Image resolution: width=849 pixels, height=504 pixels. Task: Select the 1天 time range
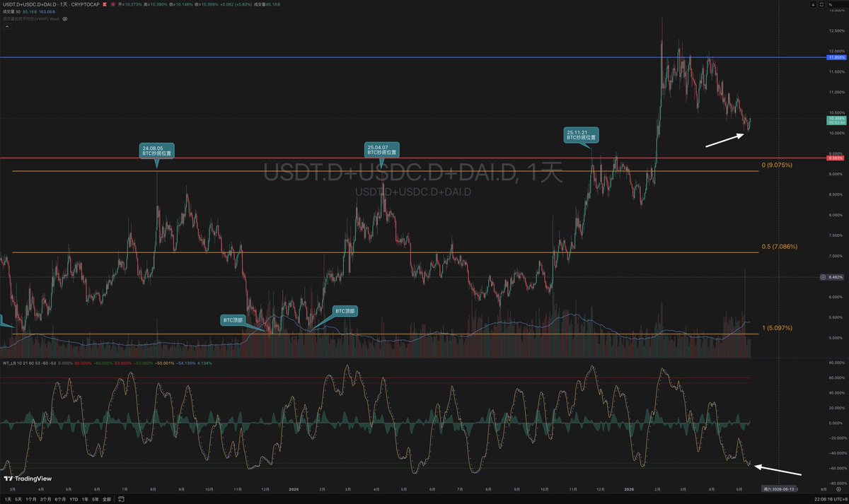tap(8, 499)
